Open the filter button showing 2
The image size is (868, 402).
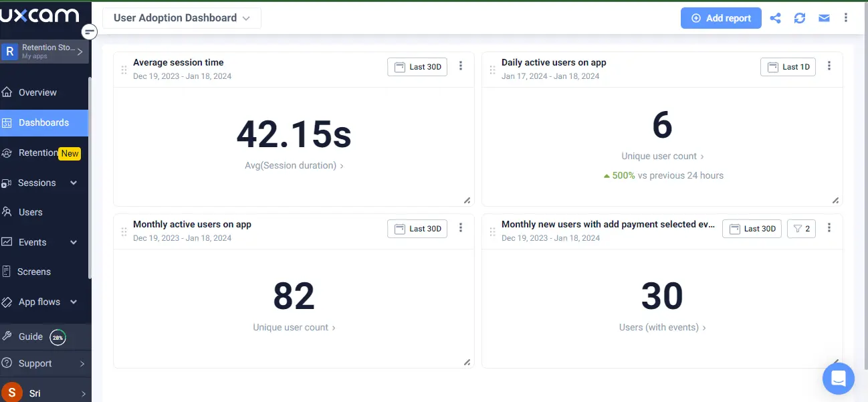[801, 229]
